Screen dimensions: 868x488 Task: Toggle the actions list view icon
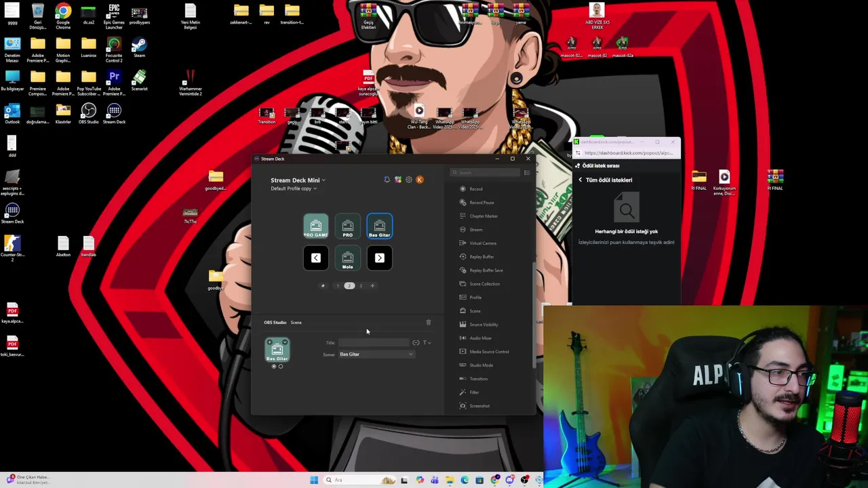coord(526,173)
